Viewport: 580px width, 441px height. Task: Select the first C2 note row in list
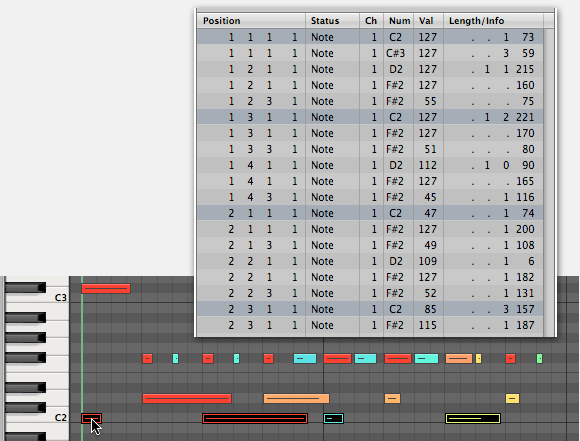click(x=370, y=37)
